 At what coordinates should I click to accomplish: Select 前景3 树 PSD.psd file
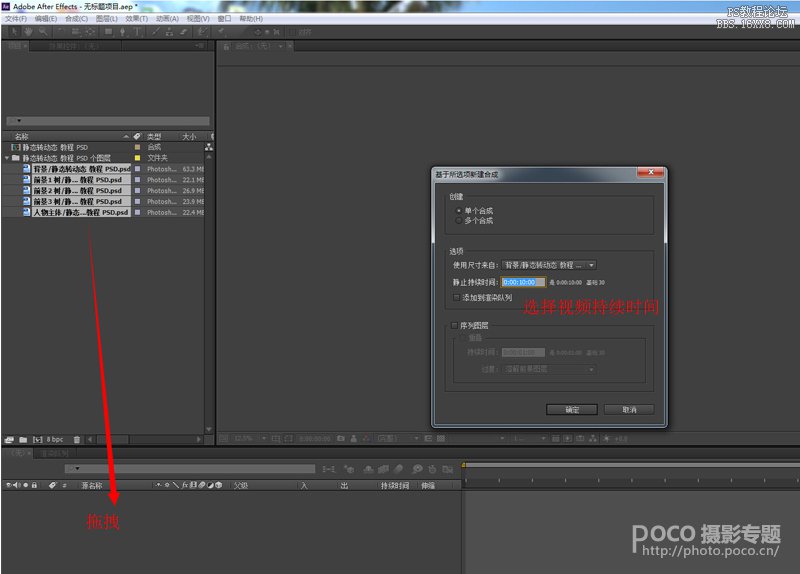point(82,202)
